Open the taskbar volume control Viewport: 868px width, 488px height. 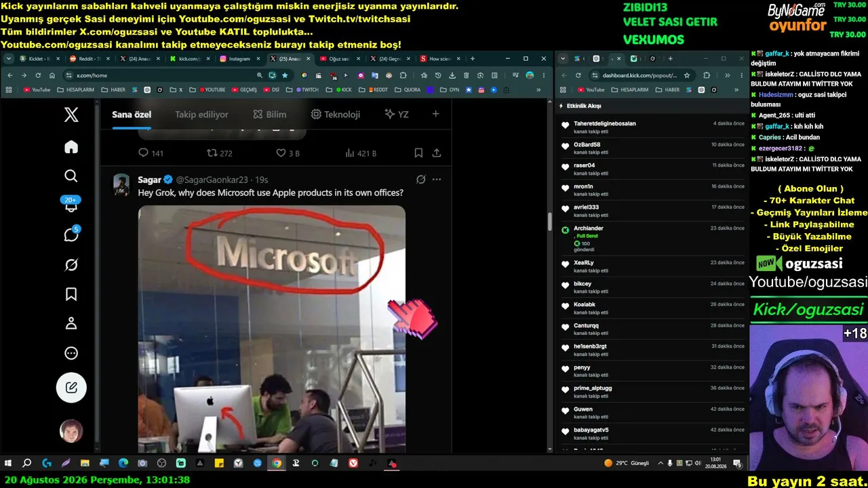click(698, 464)
